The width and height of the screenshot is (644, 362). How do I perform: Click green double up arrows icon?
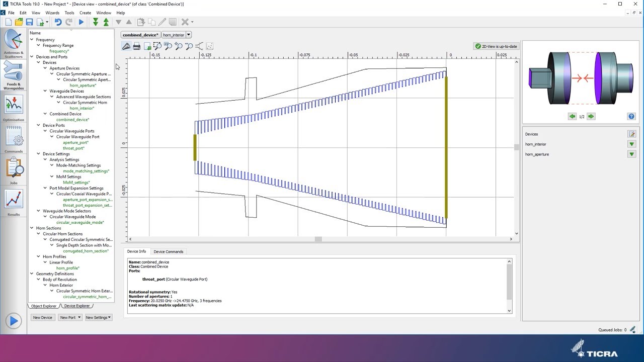tap(106, 22)
